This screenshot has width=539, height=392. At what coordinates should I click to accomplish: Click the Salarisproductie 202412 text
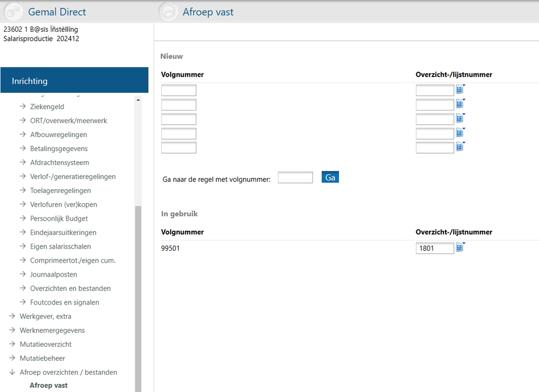coord(41,38)
